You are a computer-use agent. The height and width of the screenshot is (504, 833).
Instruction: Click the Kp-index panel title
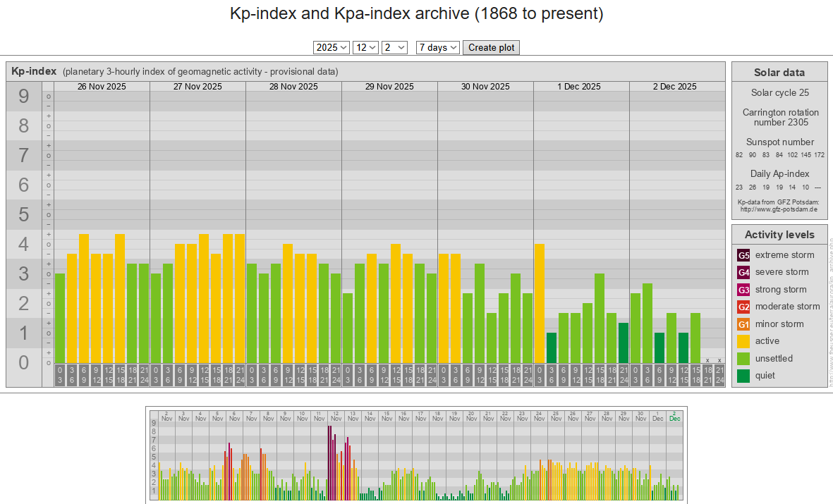click(34, 71)
